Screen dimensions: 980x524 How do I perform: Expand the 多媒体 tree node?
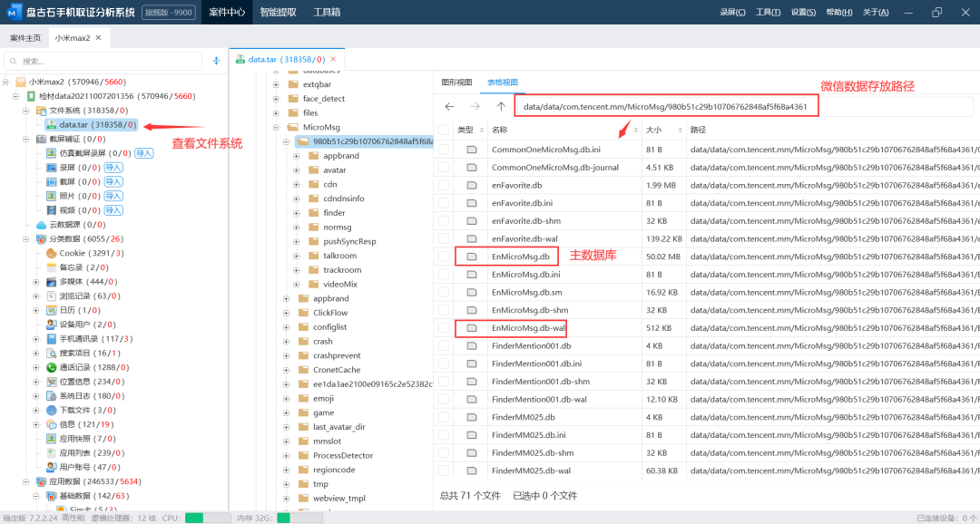coord(37,282)
